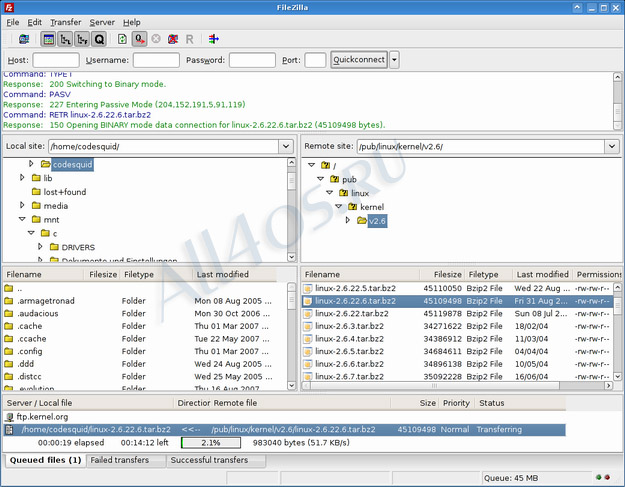The image size is (625, 487).
Task: Expand the DRIVERS folder in local tree
Action: pyautogui.click(x=40, y=247)
